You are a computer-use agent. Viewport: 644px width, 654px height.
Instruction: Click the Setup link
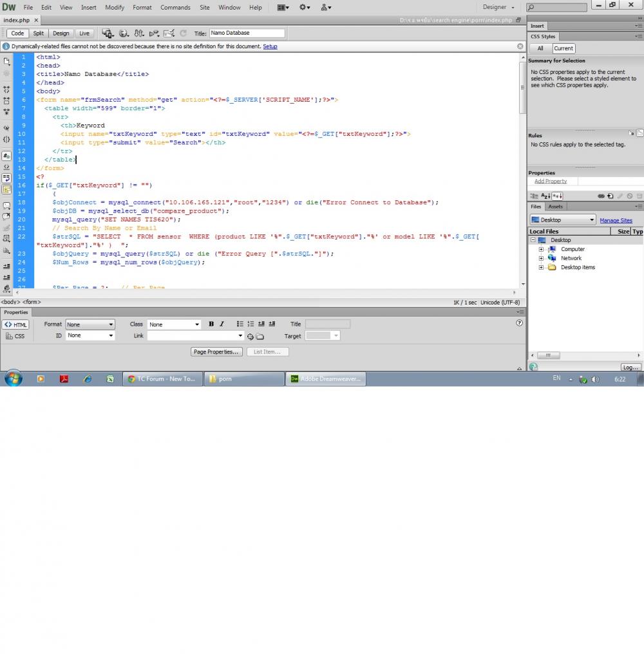point(270,46)
